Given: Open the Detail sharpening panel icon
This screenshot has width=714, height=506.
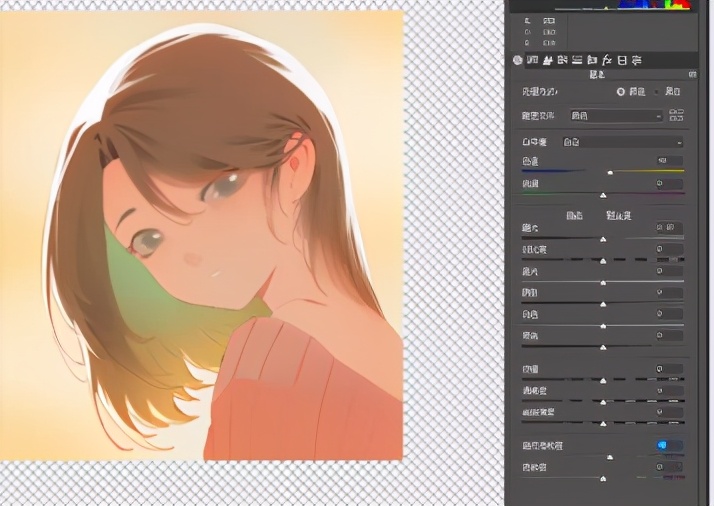Looking at the screenshot, I should (x=547, y=60).
